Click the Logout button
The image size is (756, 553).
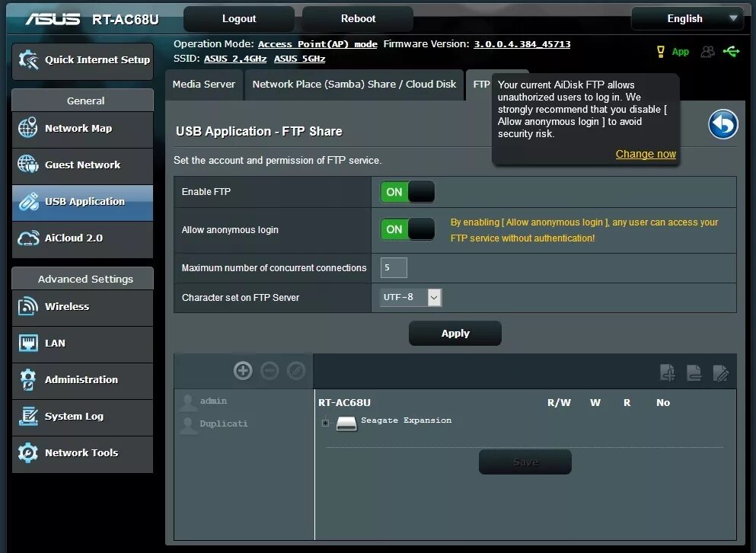[x=239, y=19]
